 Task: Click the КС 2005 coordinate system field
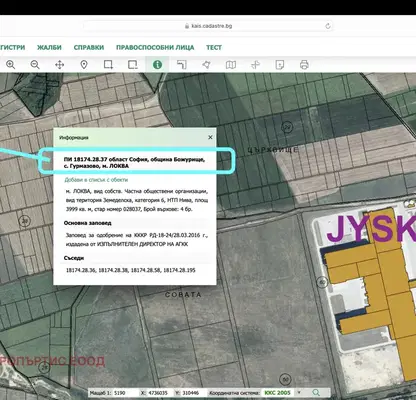tap(277, 393)
